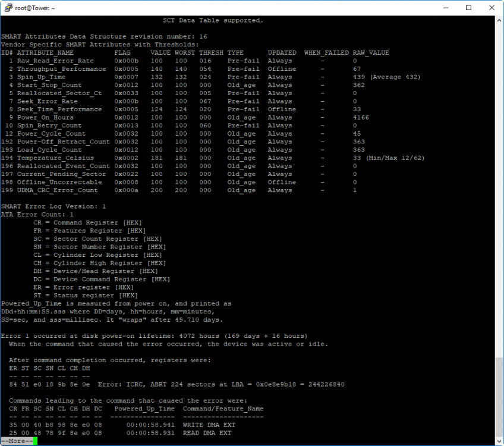Click the root@Tower window title text
The height and width of the screenshot is (446, 504).
[34, 8]
